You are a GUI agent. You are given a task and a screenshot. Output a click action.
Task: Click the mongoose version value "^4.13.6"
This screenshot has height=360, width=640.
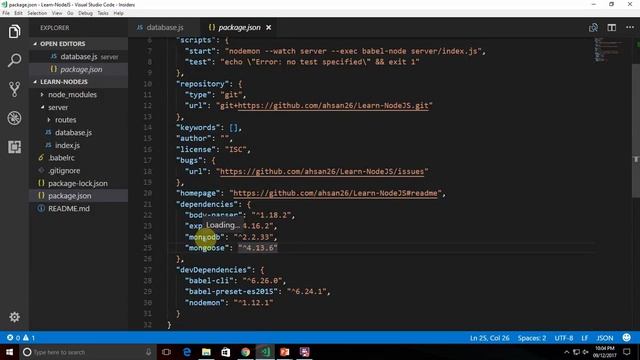[x=258, y=248]
